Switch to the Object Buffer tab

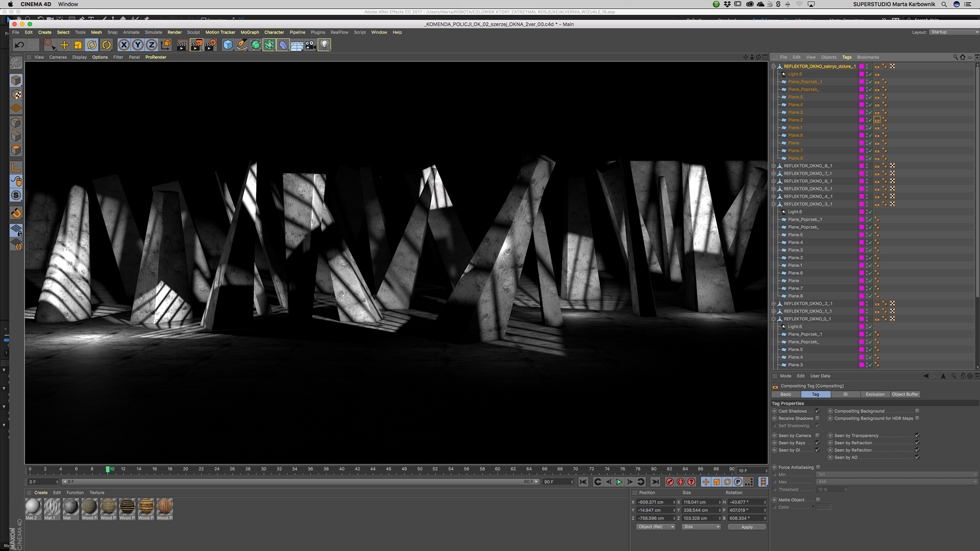click(x=905, y=394)
